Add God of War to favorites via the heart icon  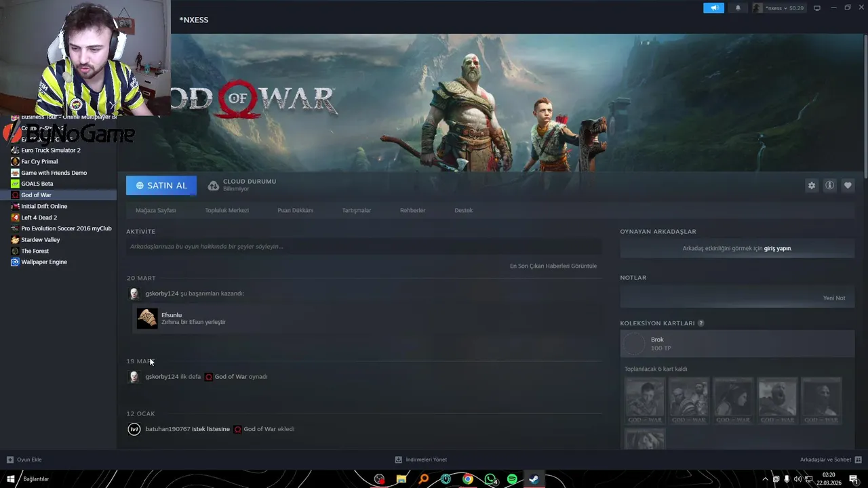point(848,186)
